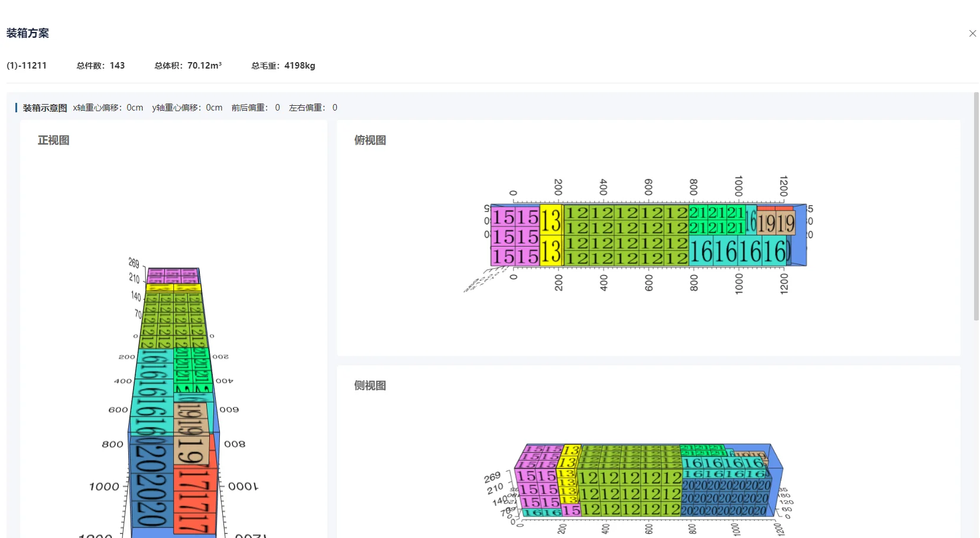
Task: Click the x轴重心偏移: 0cm value
Action: click(108, 108)
